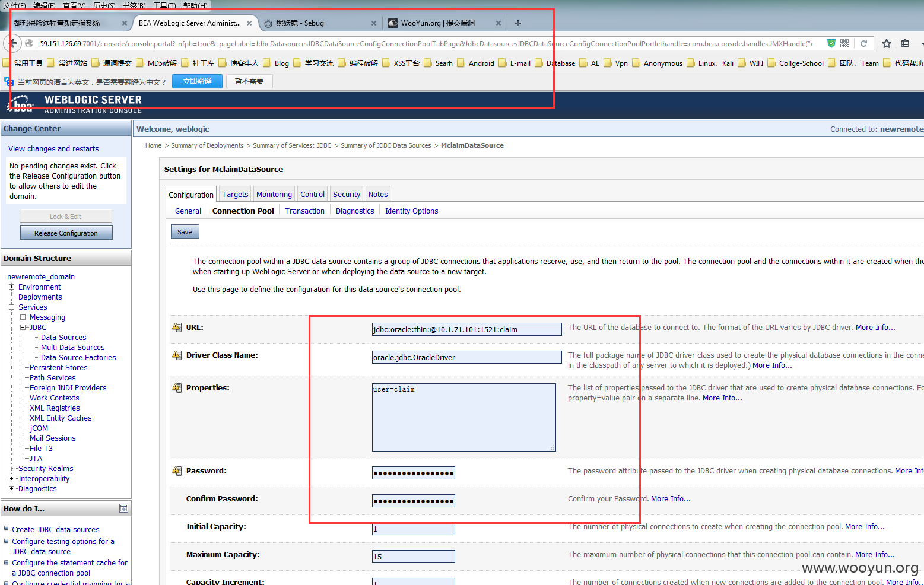
Task: Open the Notes tab
Action: pos(378,194)
